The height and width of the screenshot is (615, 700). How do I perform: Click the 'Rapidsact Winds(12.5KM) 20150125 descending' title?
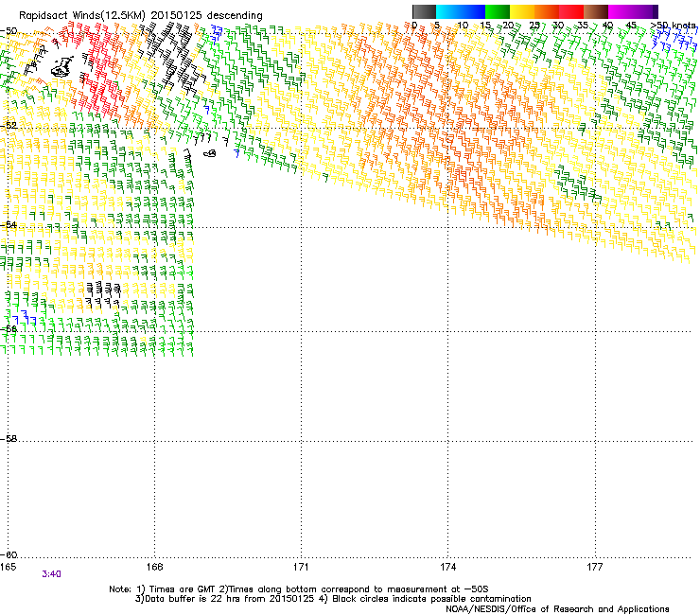(141, 16)
